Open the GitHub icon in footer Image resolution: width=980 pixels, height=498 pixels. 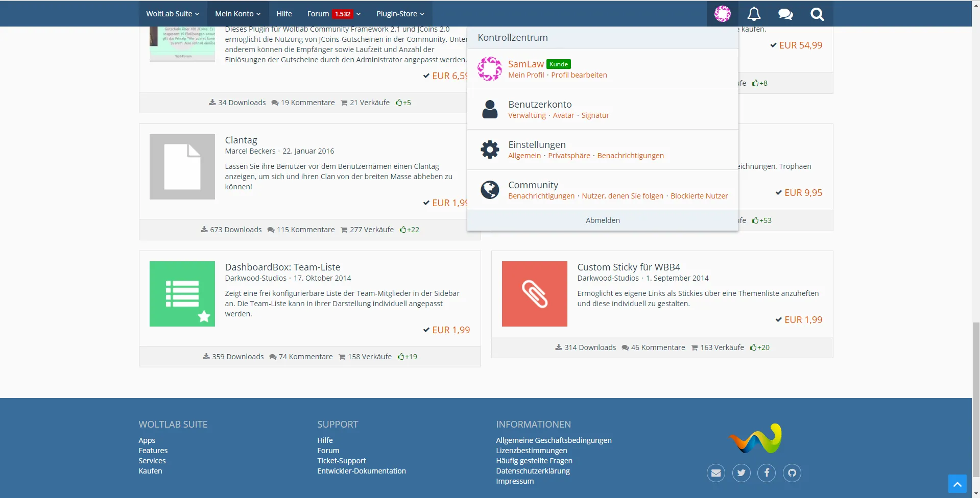coord(792,473)
